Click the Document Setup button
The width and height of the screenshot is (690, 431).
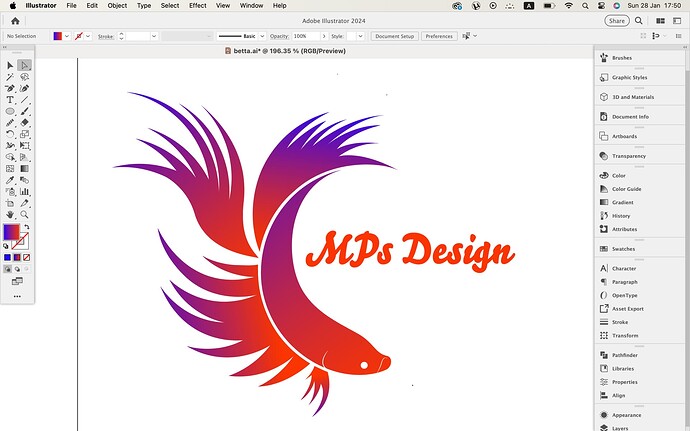click(394, 36)
